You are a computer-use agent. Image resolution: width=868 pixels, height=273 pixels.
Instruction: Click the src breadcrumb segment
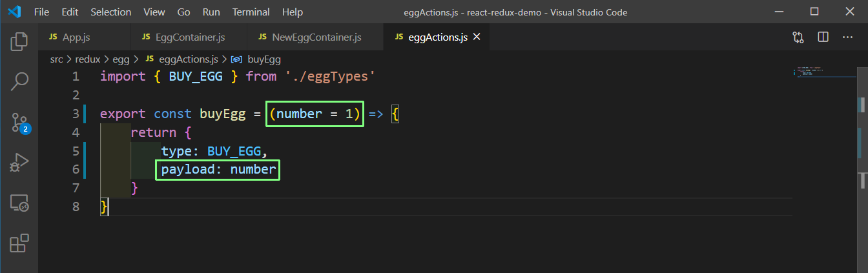pos(56,59)
